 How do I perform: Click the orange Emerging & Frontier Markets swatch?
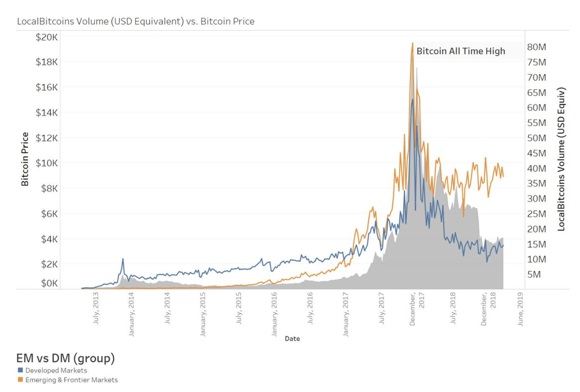(20, 379)
